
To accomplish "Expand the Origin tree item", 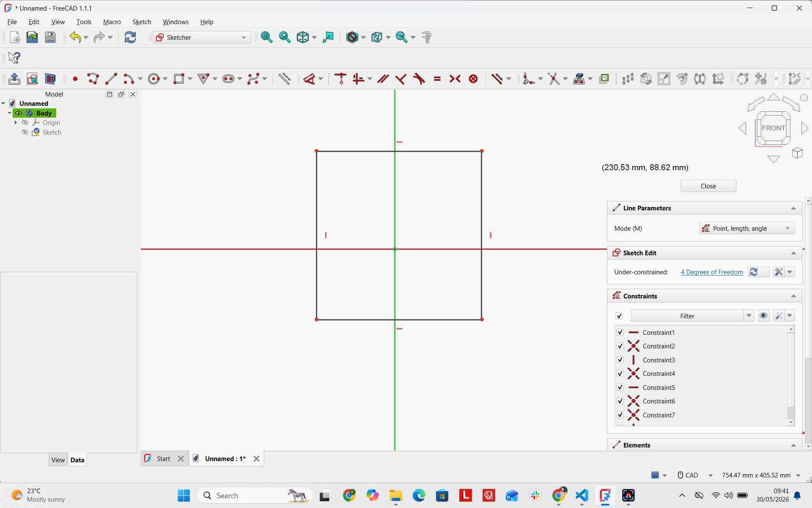I will (x=16, y=123).
